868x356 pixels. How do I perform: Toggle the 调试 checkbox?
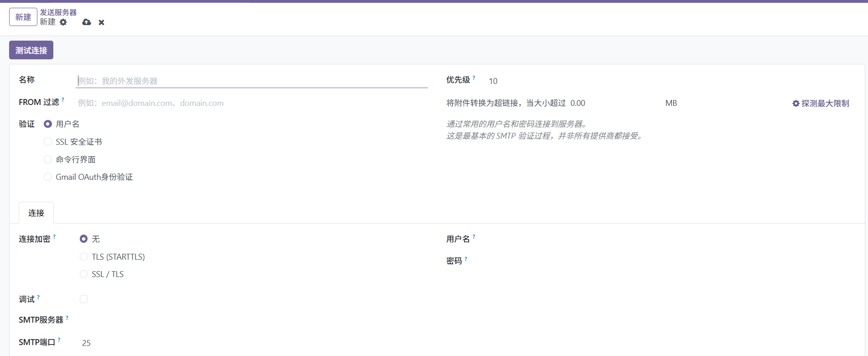(x=83, y=299)
